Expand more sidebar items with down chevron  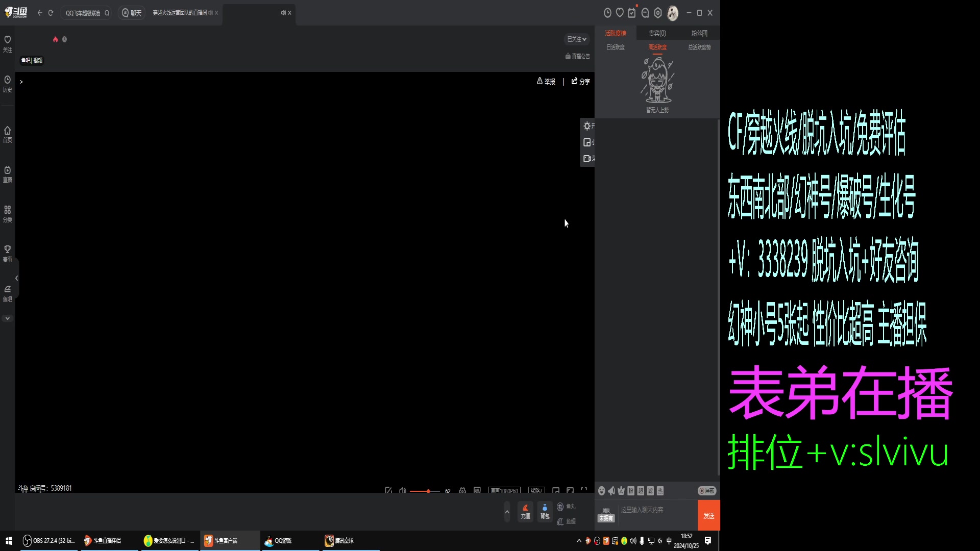(x=7, y=318)
